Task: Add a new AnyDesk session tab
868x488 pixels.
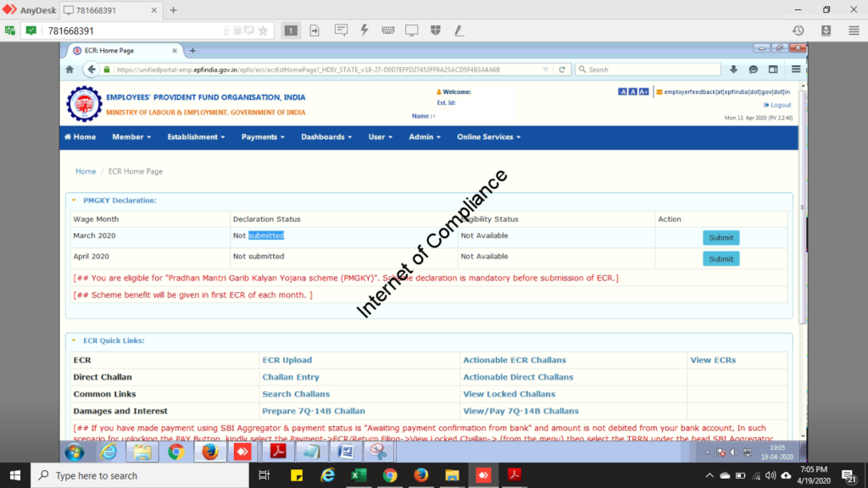Action: pyautogui.click(x=173, y=10)
